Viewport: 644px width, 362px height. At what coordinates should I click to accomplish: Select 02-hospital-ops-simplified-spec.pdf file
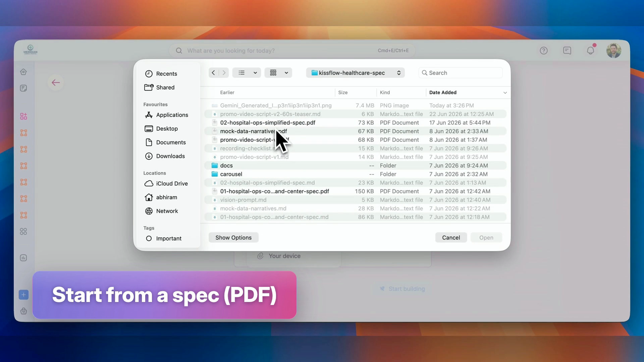355,123
